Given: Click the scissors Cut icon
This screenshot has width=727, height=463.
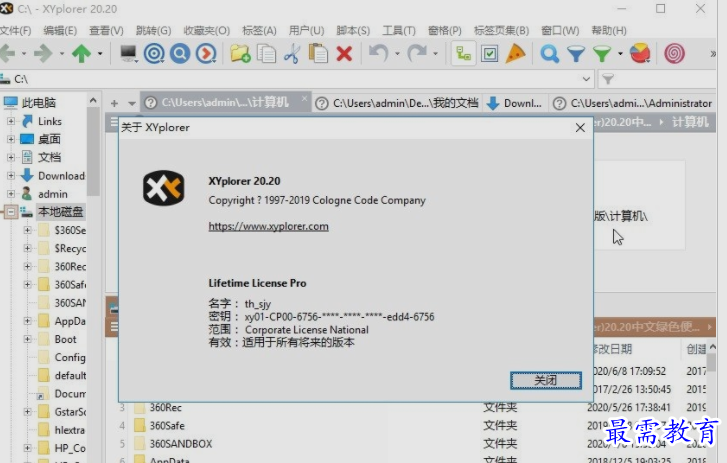Looking at the screenshot, I should (292, 54).
